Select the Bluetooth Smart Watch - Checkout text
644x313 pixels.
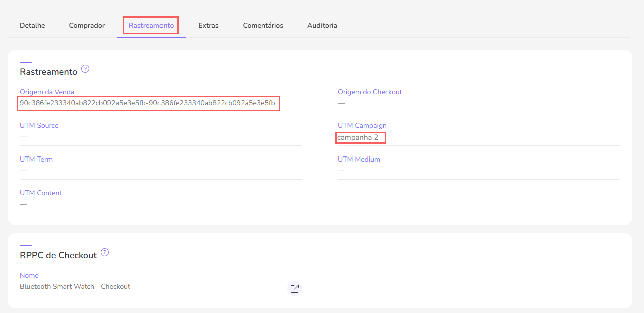click(75, 286)
